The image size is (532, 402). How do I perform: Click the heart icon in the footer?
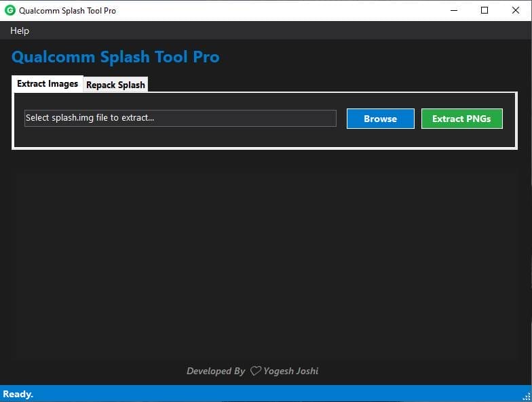coord(255,371)
